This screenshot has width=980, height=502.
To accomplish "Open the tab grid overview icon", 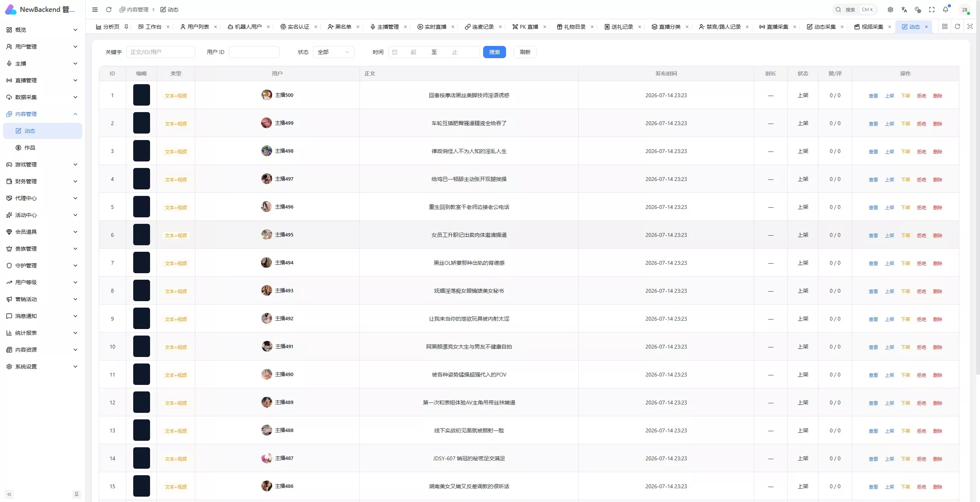I will pyautogui.click(x=945, y=26).
